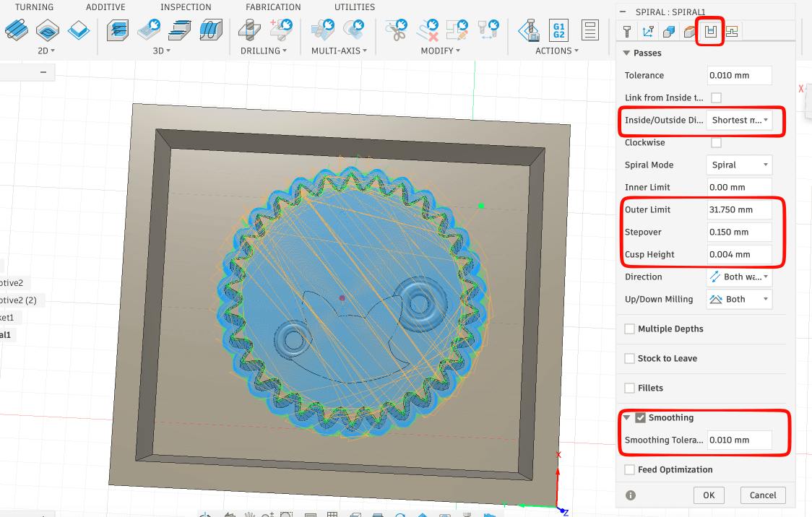Click the Tolerance value field
This screenshot has width=812, height=517.
tap(739, 76)
